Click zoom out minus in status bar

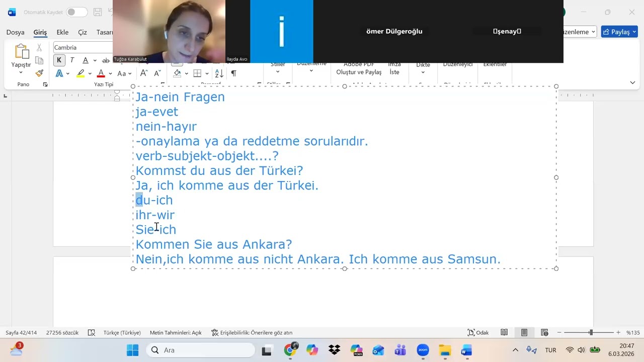[559, 332]
